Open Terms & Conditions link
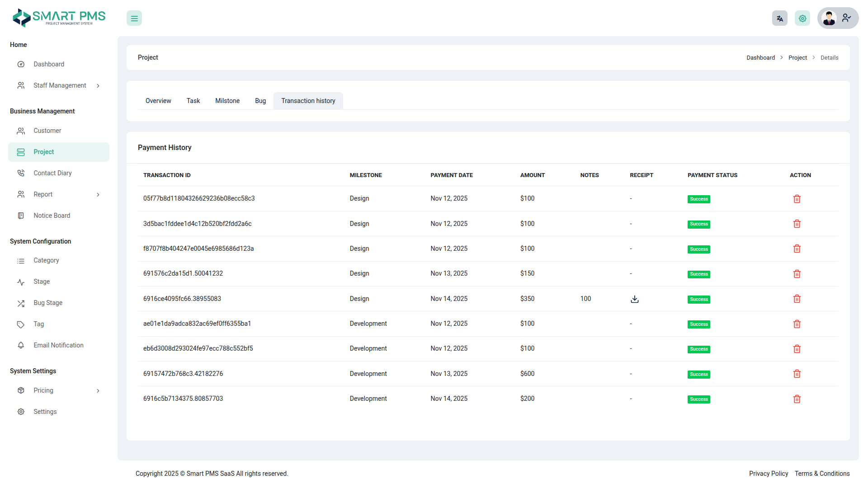Viewport: 868px width, 488px height. (822, 474)
